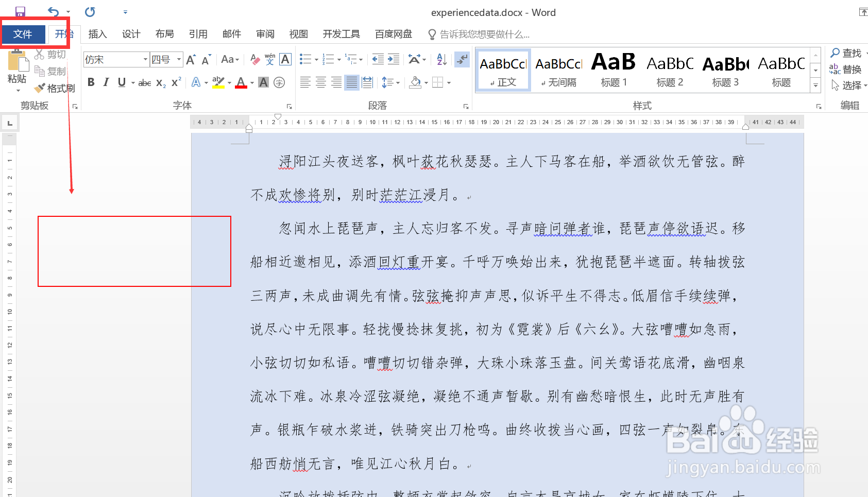Click the Paste clipboard icon
Image resolution: width=868 pixels, height=497 pixels.
point(17,62)
